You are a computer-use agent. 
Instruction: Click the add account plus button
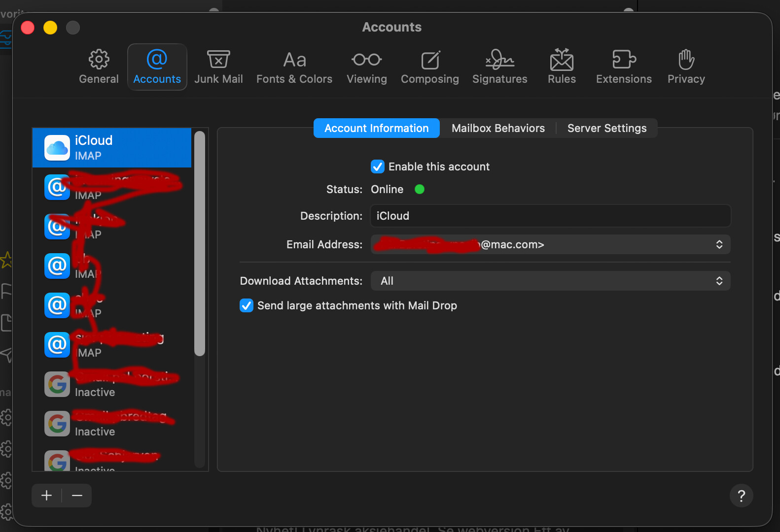click(47, 496)
